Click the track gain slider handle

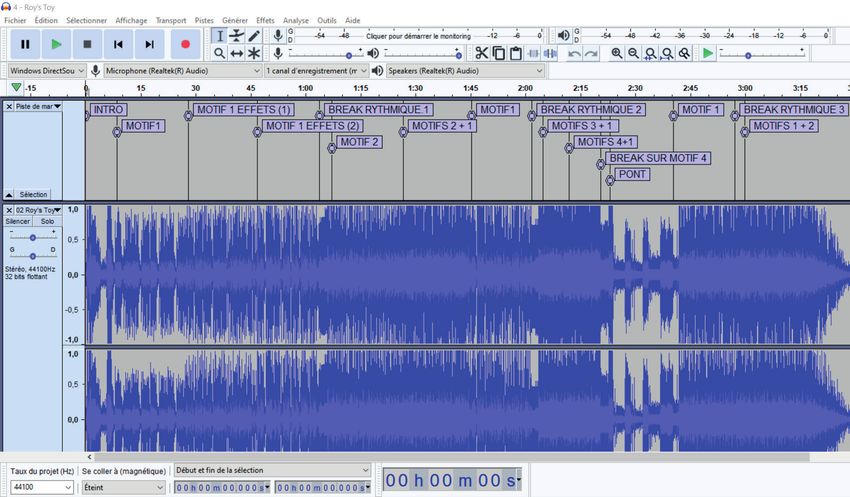(33, 237)
